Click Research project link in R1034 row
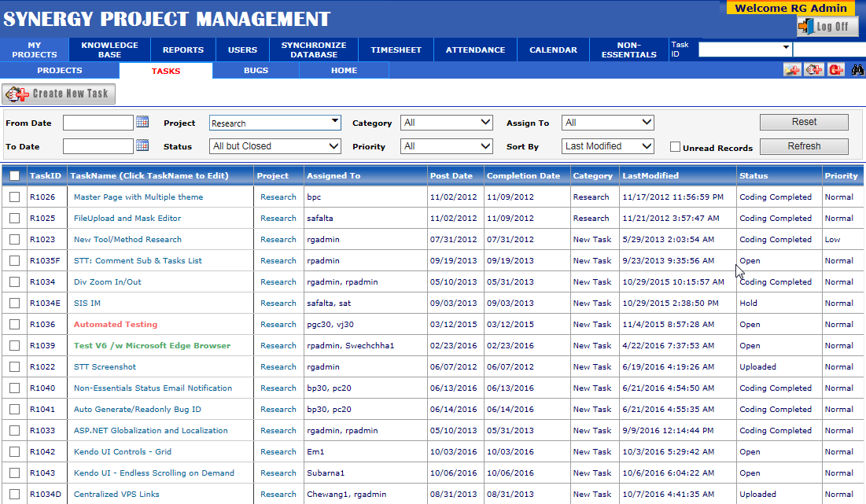The image size is (866, 504). click(278, 282)
